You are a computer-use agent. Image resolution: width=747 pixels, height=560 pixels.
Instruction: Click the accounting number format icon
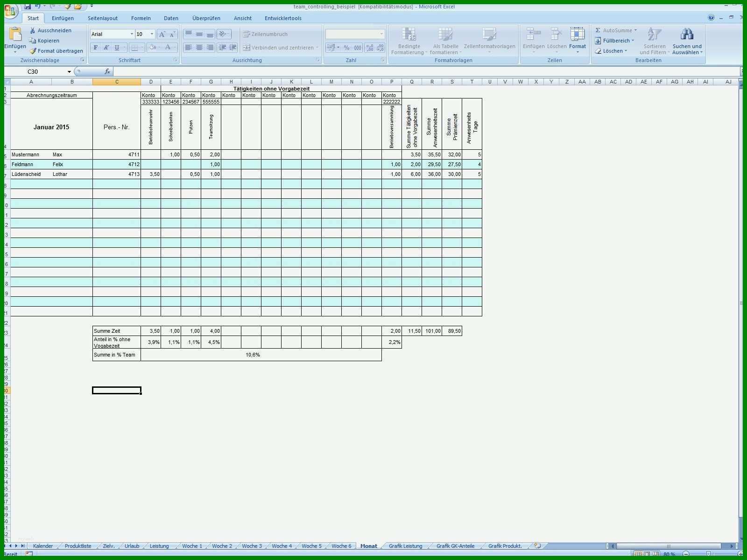(x=331, y=48)
